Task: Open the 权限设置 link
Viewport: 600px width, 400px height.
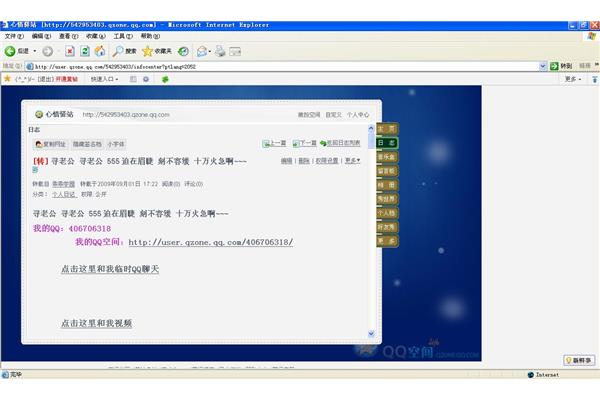Action: (327, 161)
